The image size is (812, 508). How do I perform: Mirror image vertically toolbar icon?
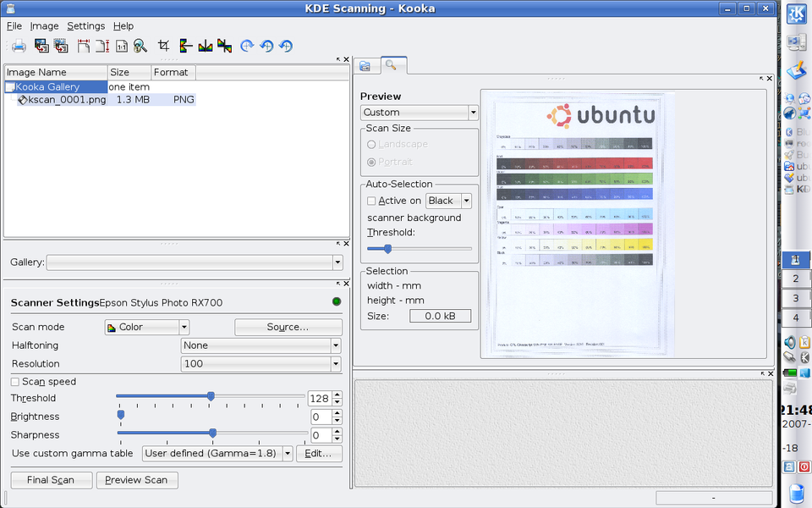pos(186,46)
